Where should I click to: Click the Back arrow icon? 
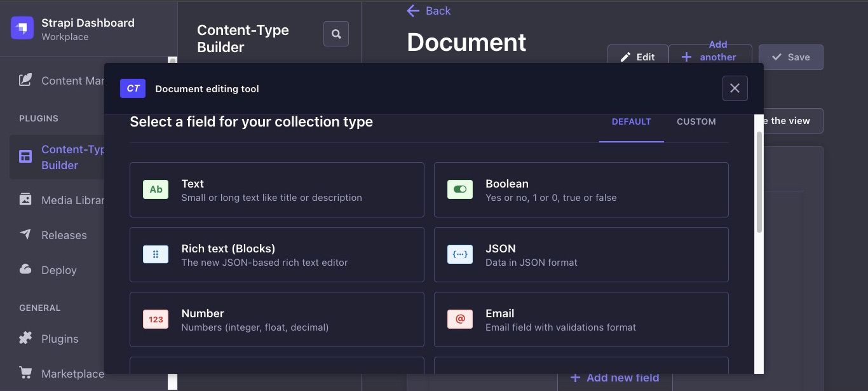(x=413, y=11)
